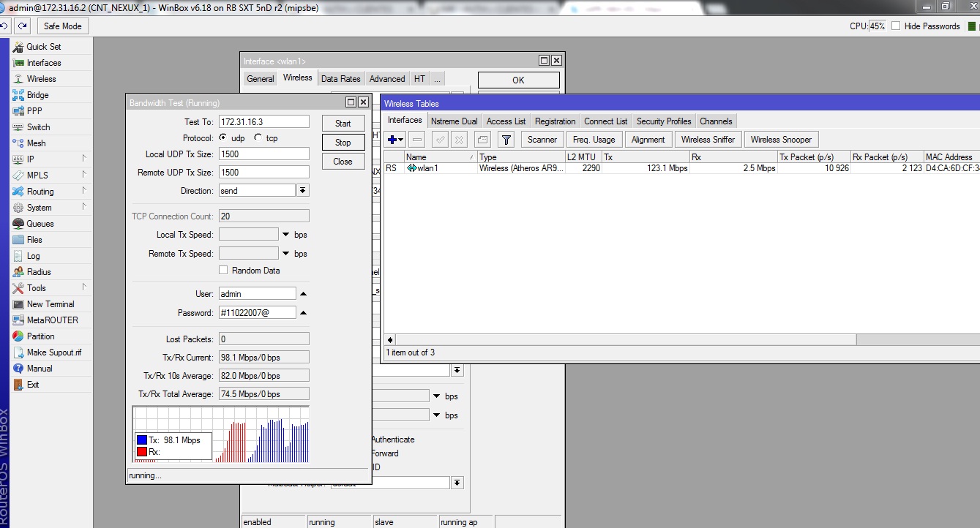Open the Files sidebar item

(34, 240)
